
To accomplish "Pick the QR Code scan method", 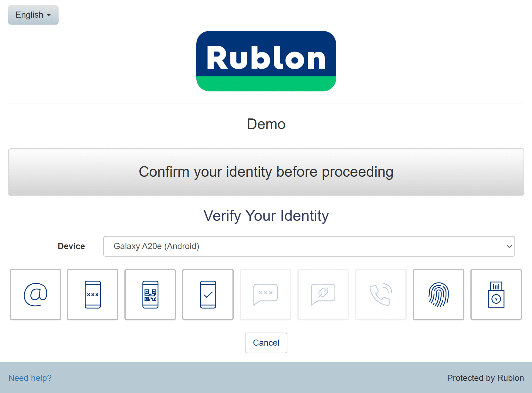I will (x=150, y=294).
